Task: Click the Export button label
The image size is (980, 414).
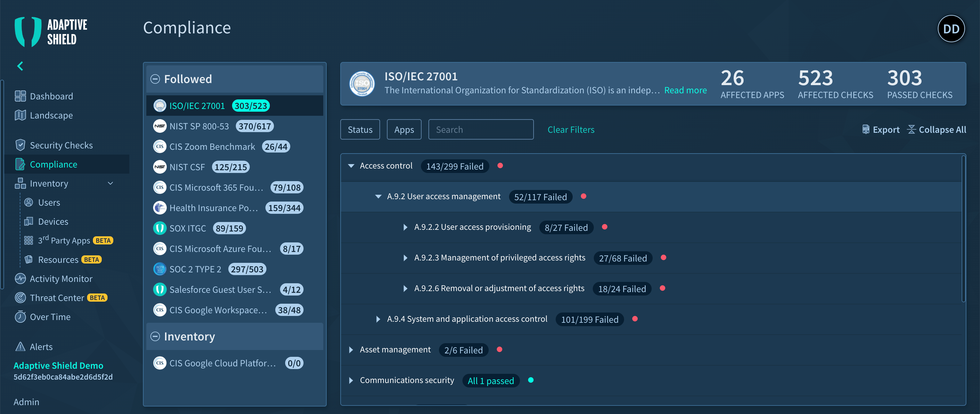Action: pos(886,130)
